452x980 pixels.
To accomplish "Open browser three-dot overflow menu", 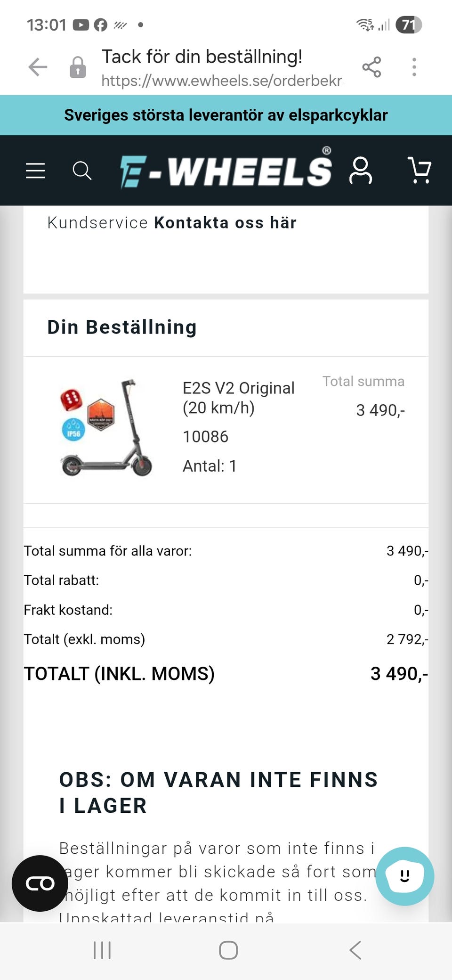I will pyautogui.click(x=414, y=67).
